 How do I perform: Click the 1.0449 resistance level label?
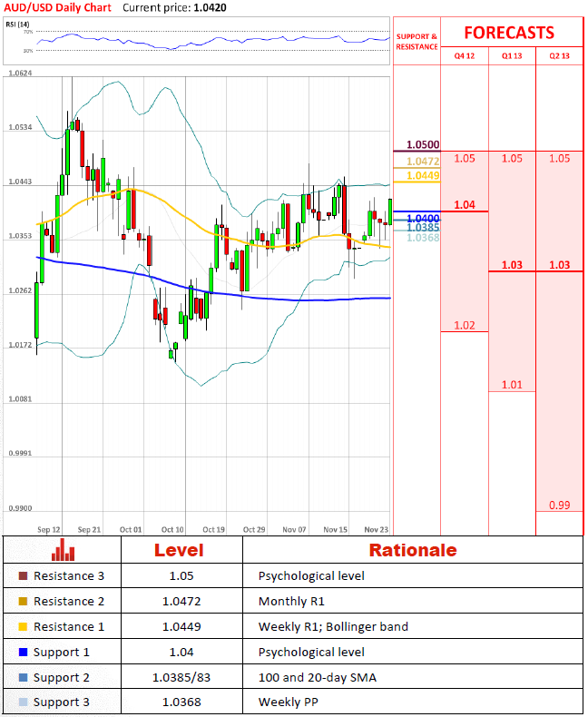coord(423,175)
